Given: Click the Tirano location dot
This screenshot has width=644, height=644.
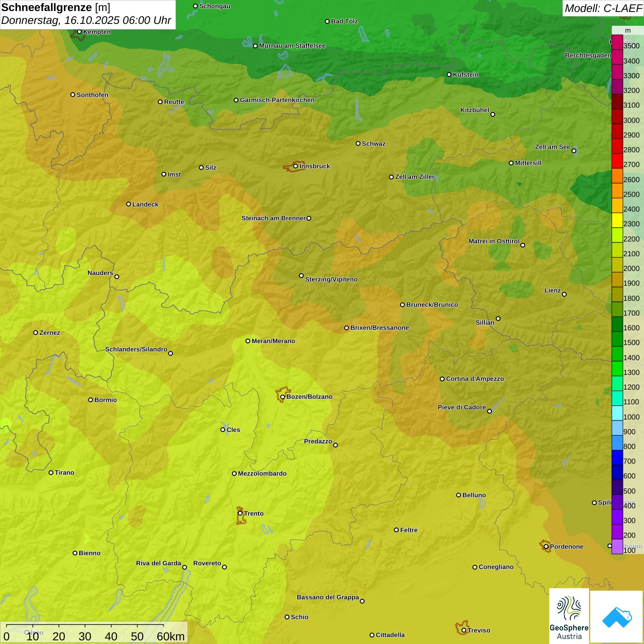Looking at the screenshot, I should tap(51, 472).
